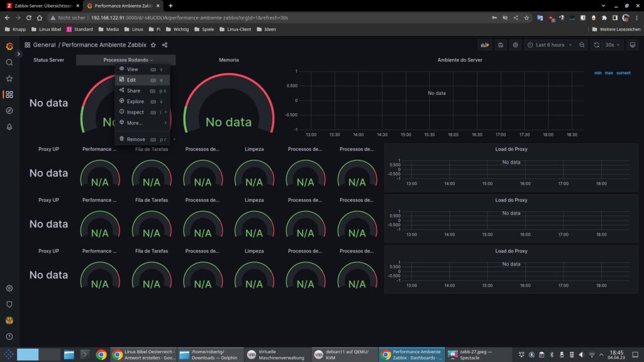The width and height of the screenshot is (644, 362).
Task: Open the Dashboards section in the sidebar
Action: point(9,94)
